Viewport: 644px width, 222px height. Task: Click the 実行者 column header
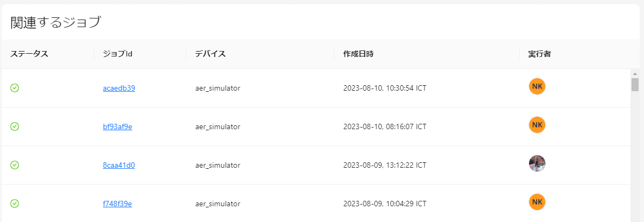539,54
